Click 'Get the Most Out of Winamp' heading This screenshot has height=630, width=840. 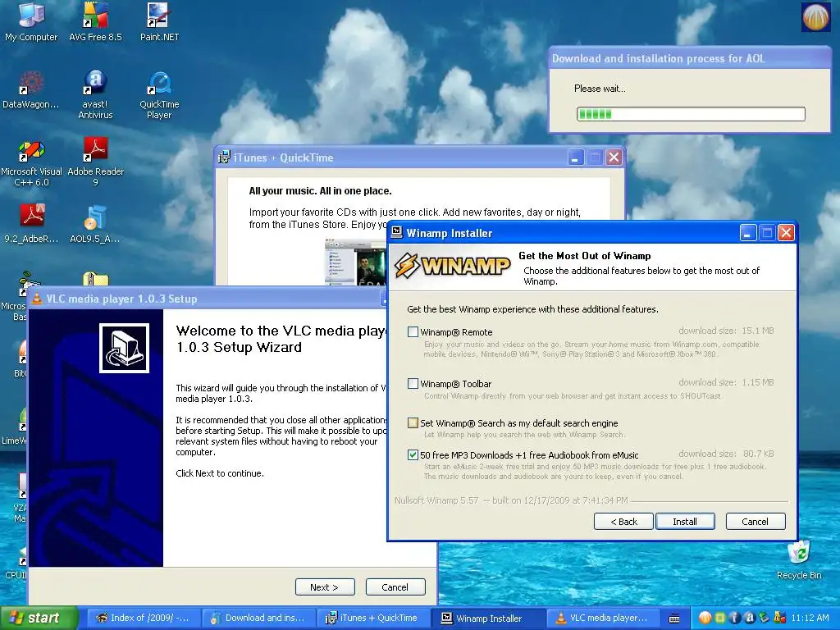click(584, 256)
